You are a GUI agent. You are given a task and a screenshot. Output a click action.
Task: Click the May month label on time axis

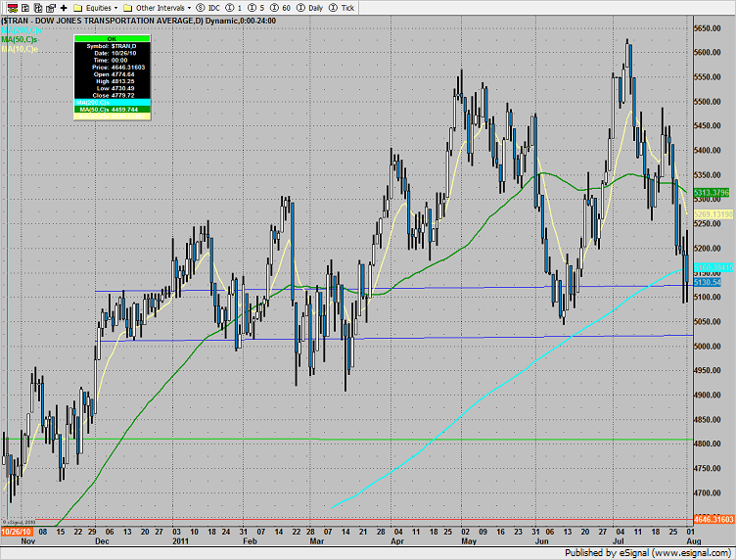pyautogui.click(x=469, y=541)
